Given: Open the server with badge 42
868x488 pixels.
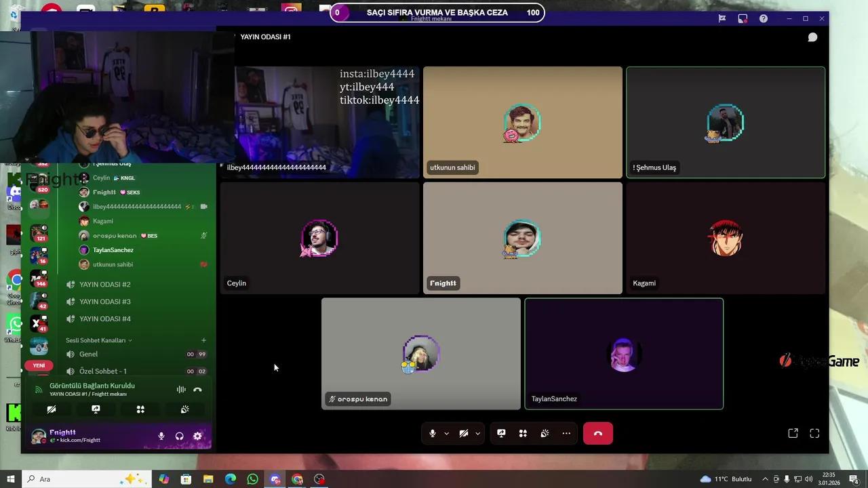Looking at the screenshot, I should [39, 301].
